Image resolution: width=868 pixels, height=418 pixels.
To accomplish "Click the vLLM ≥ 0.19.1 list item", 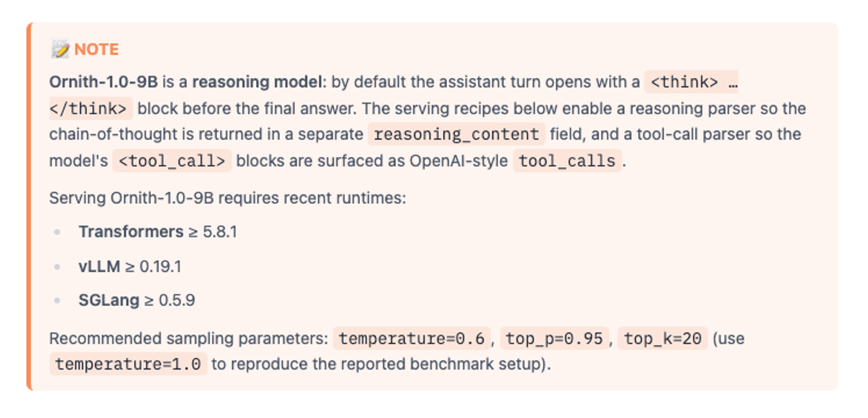I will point(130,266).
